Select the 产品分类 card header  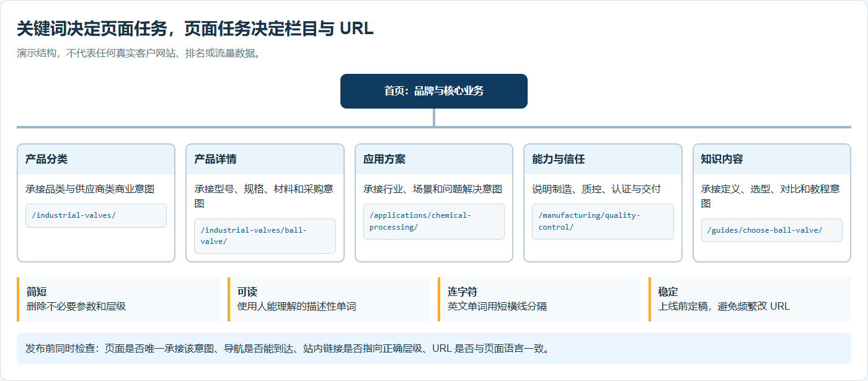tap(96, 159)
